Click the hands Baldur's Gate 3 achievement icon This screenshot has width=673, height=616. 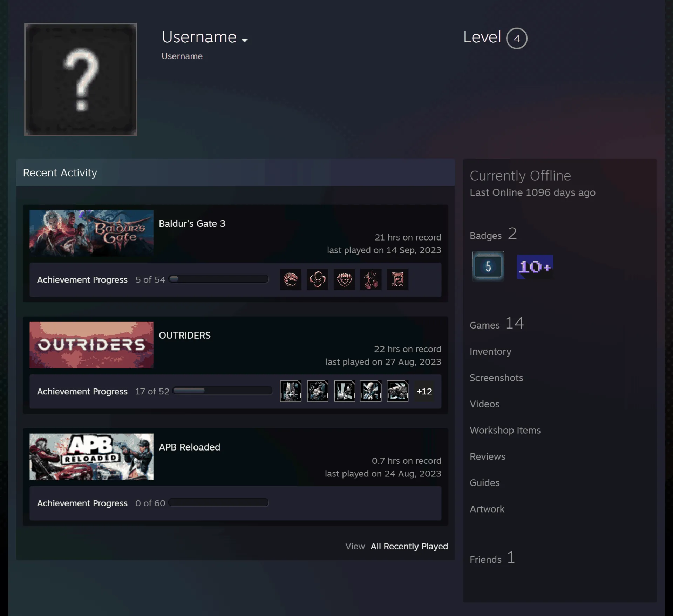[371, 279]
